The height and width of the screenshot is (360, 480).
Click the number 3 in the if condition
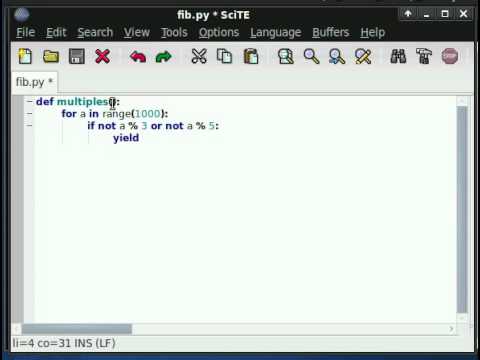[x=144, y=126]
